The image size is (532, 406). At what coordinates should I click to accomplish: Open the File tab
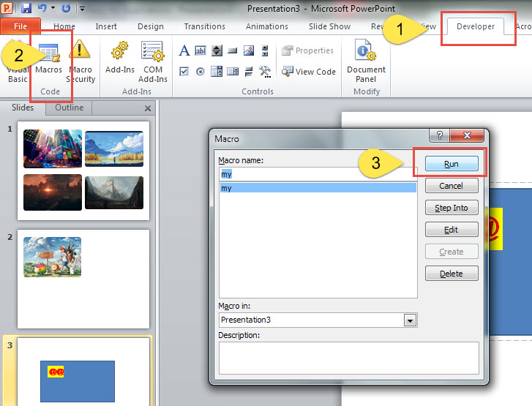20,26
